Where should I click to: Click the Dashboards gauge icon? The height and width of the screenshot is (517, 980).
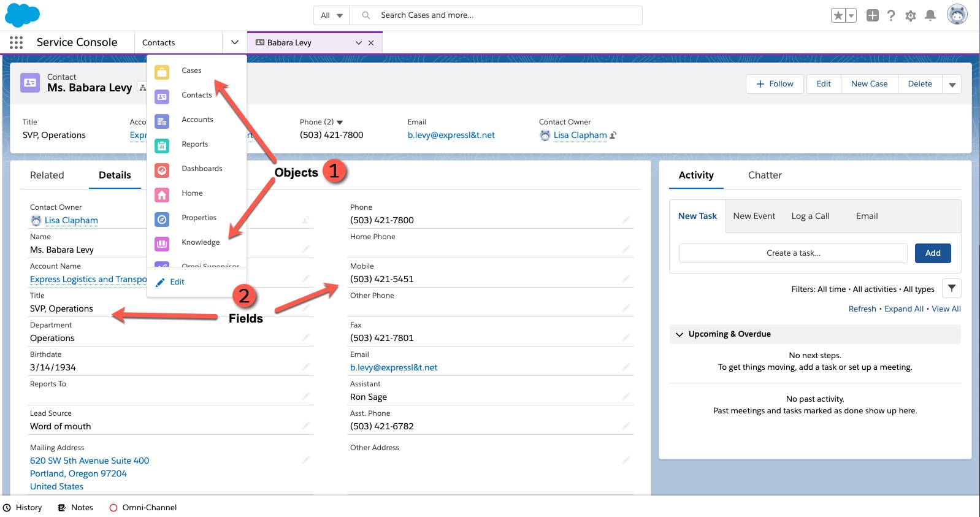162,170
